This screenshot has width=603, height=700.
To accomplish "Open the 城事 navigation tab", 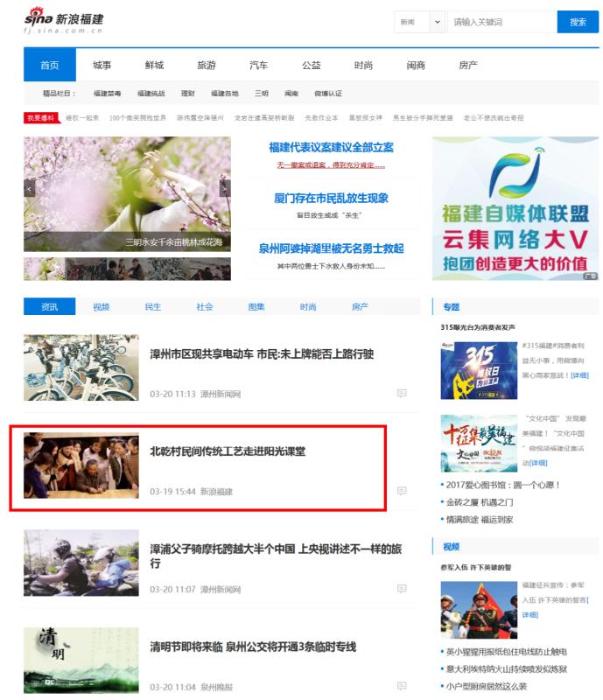I will point(102,65).
